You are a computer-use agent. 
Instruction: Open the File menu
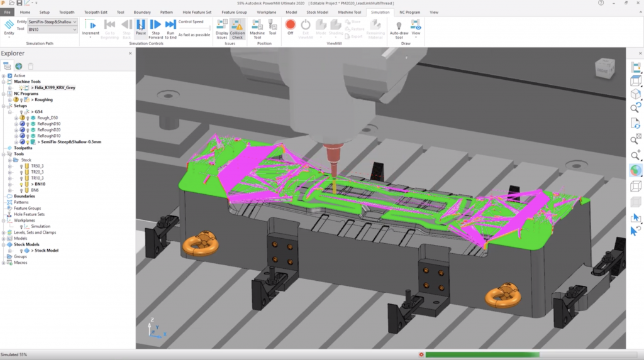pos(8,13)
